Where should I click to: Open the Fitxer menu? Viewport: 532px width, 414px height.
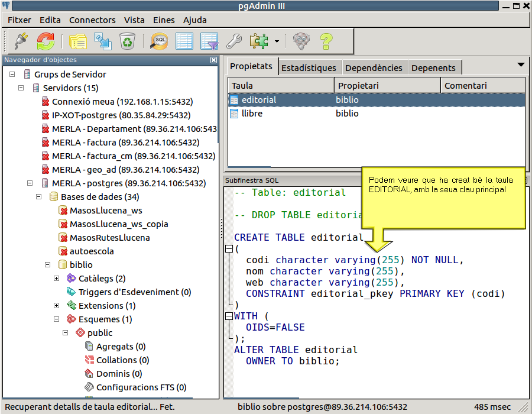[x=20, y=20]
